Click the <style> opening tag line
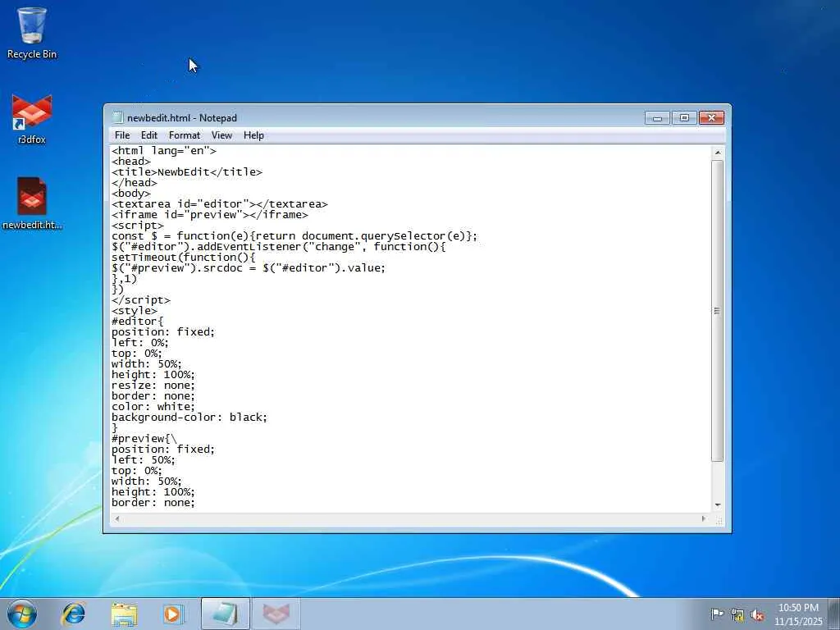Screen dimensions: 840x630 135,311
